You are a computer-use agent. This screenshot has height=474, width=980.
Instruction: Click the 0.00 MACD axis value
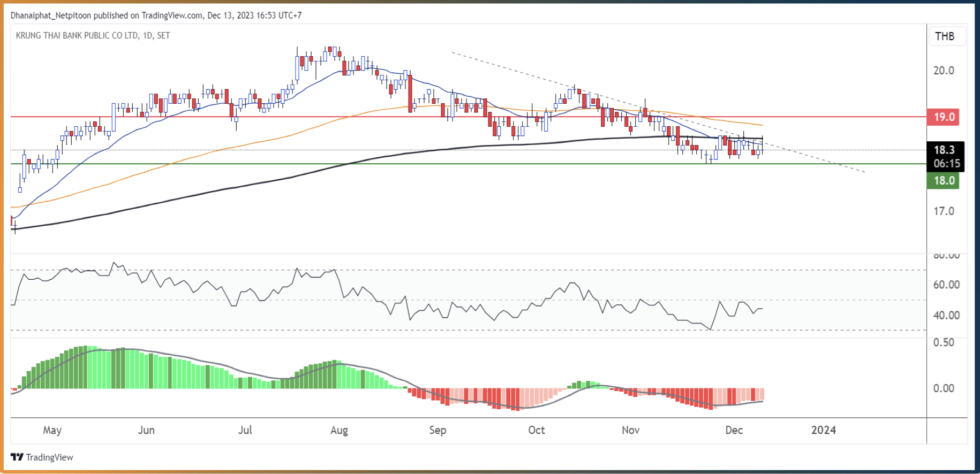click(x=944, y=388)
